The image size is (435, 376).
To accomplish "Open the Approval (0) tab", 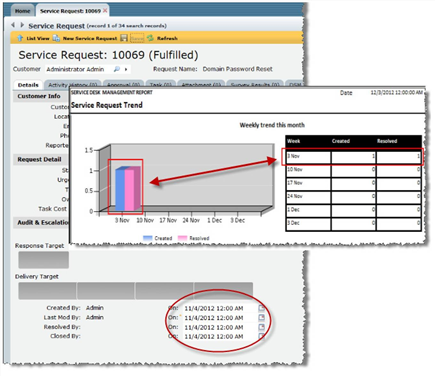I will tap(123, 85).
